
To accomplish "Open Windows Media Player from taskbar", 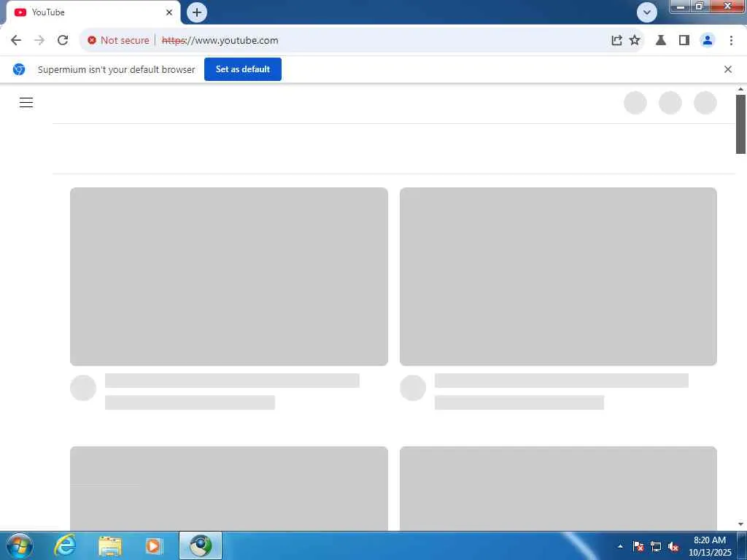I will pos(153,545).
